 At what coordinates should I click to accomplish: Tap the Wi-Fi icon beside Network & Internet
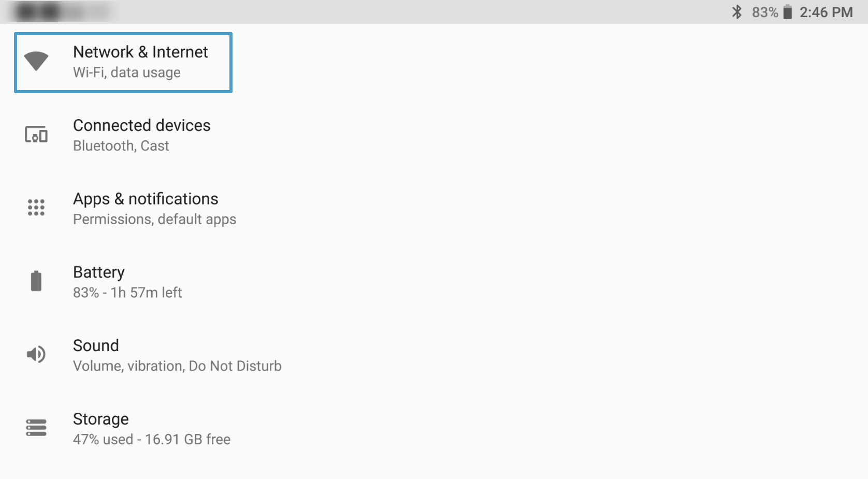coord(36,61)
